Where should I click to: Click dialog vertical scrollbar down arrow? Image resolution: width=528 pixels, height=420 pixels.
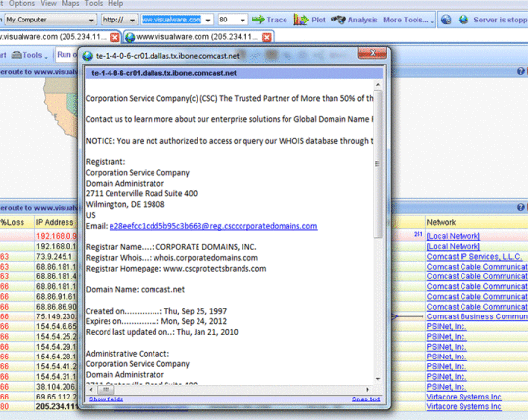[x=378, y=379]
